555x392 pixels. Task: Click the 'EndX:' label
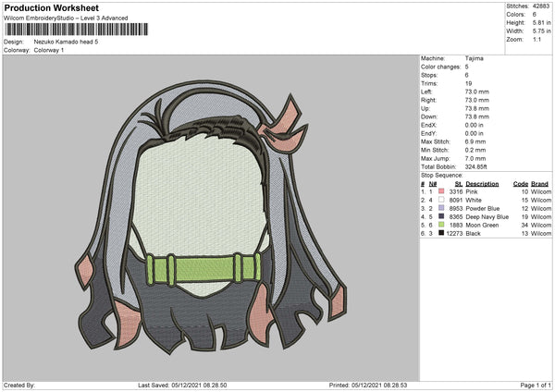click(x=428, y=125)
